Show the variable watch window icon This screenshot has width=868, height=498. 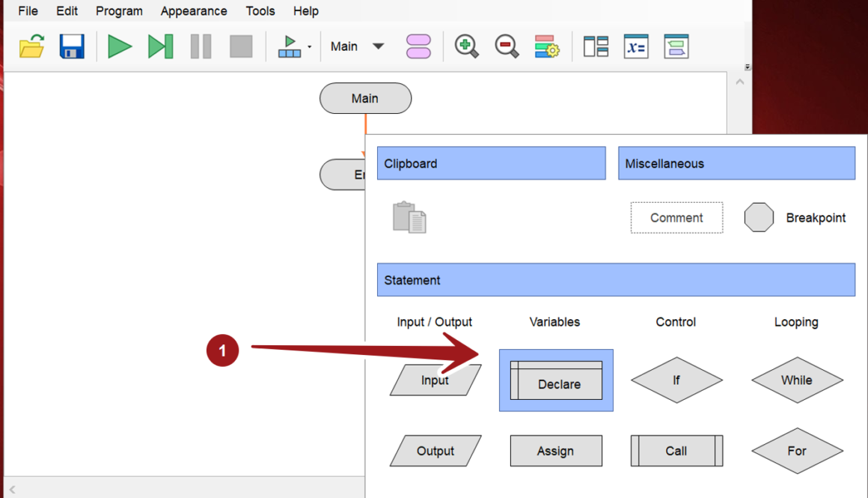636,46
